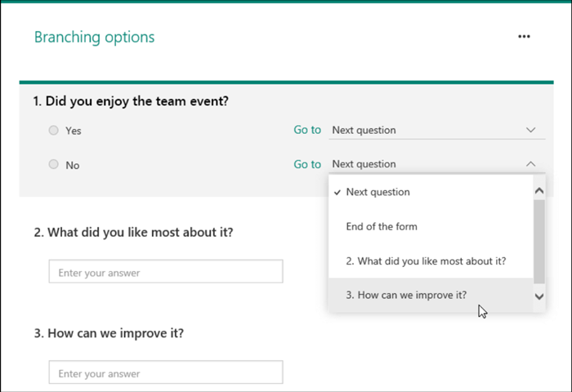Screen dimensions: 572x392
Task: Select the No radio button
Action: click(x=54, y=164)
